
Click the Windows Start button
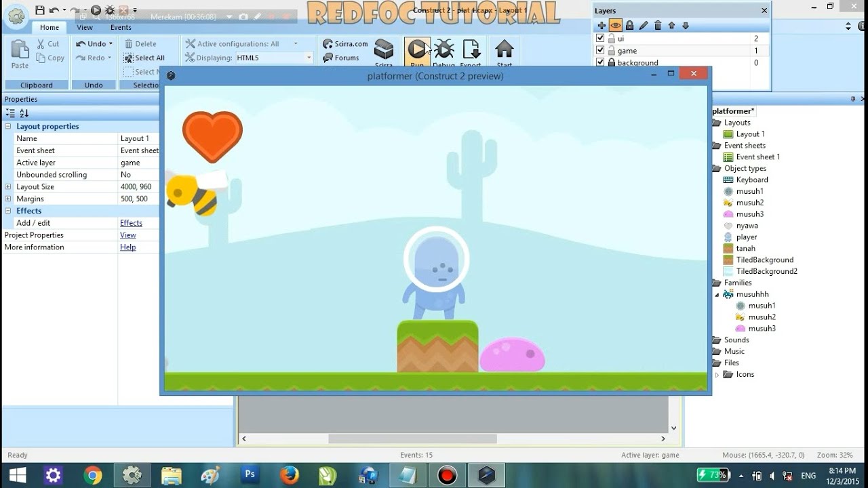point(16,475)
